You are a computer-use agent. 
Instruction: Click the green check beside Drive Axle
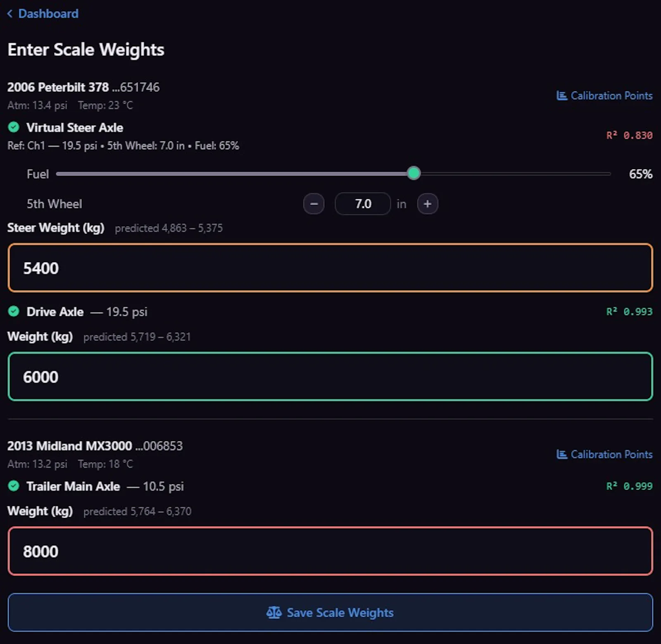point(14,311)
